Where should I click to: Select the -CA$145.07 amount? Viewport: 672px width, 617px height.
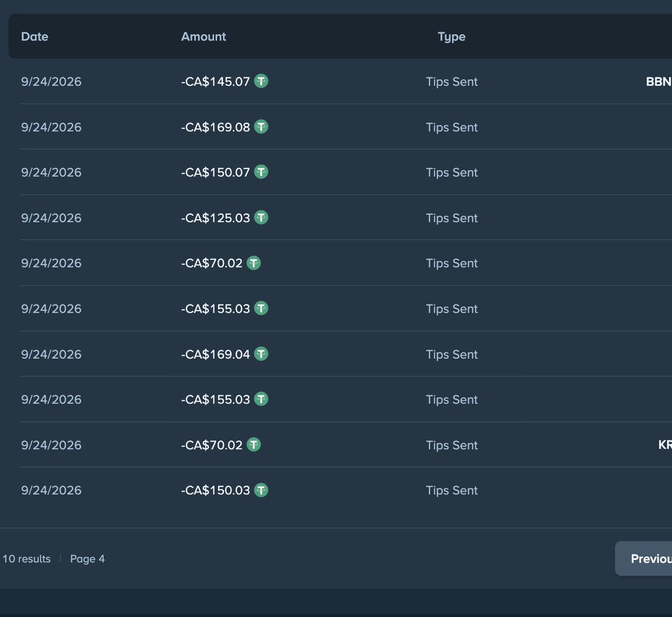pyautogui.click(x=216, y=81)
